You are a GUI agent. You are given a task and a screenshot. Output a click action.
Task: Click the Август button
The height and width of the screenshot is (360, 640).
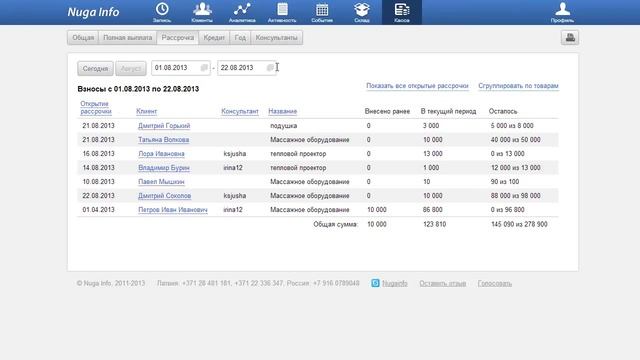[x=131, y=68]
